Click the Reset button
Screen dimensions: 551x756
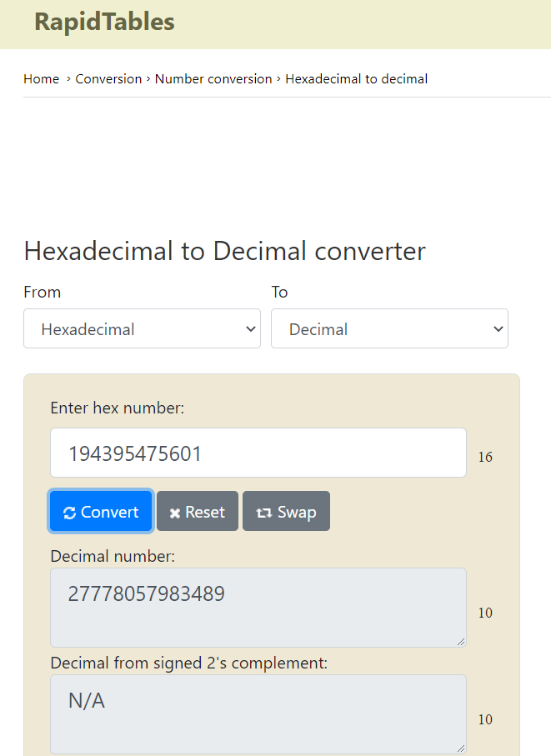pyautogui.click(x=198, y=512)
